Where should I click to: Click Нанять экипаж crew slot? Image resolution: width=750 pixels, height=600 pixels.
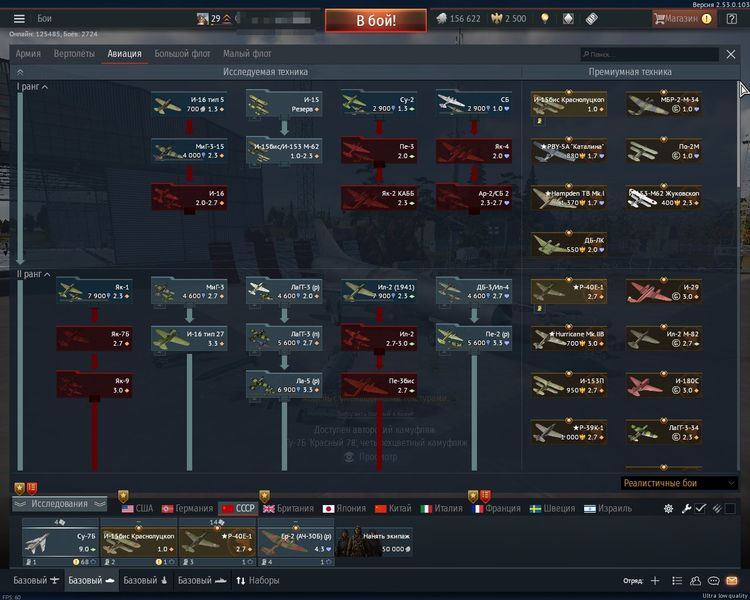pos(373,541)
